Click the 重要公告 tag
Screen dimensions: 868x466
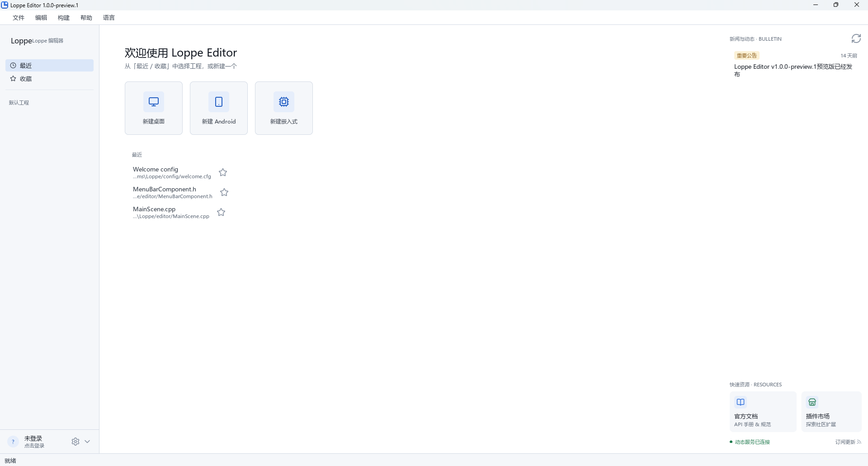click(x=747, y=56)
